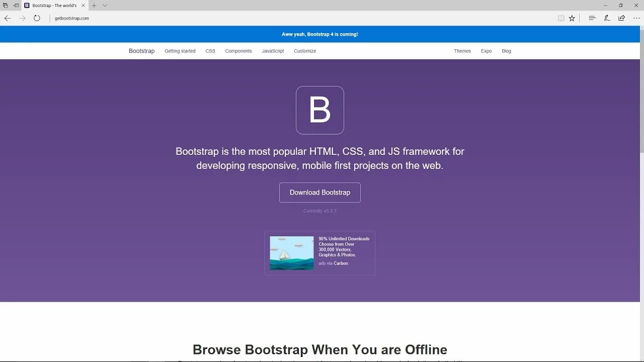Click the large Bootstrap B logo
Screen dimensions: 644x362
(320, 110)
